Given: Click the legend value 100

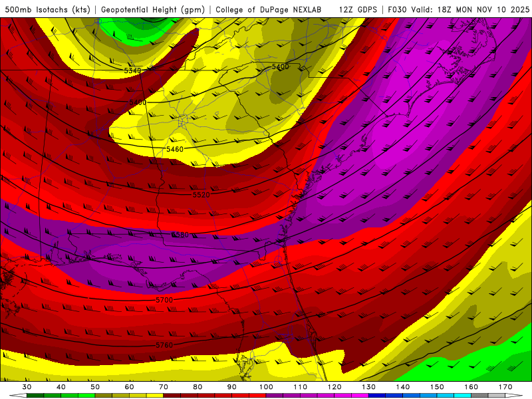Looking at the screenshot, I should [266, 387].
